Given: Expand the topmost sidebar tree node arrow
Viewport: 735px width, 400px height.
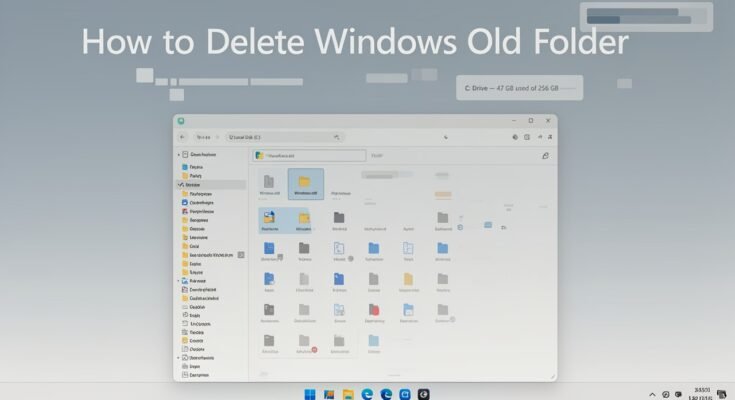Looking at the screenshot, I should pos(179,154).
